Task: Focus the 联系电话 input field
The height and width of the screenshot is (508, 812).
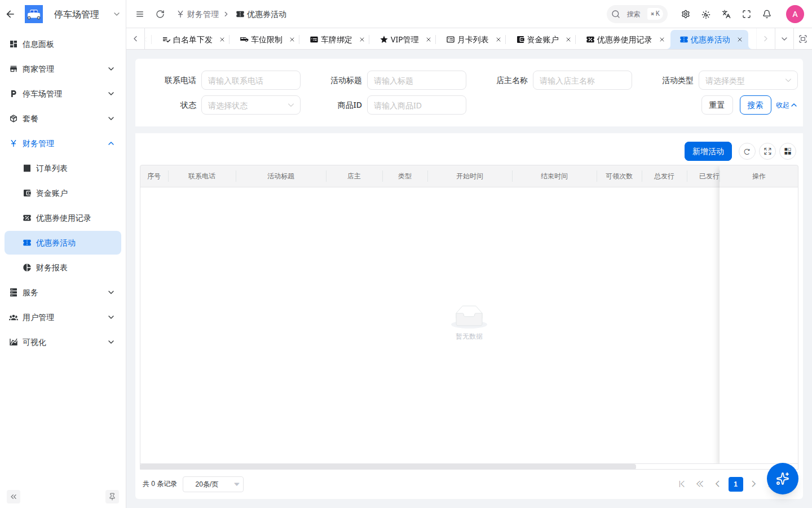Action: pyautogui.click(x=251, y=80)
